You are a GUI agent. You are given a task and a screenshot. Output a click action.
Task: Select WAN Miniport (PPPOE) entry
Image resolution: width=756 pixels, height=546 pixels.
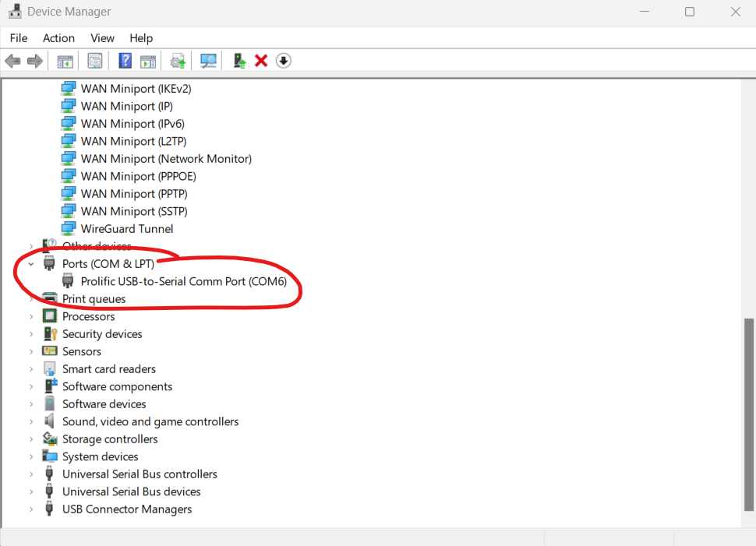[139, 176]
